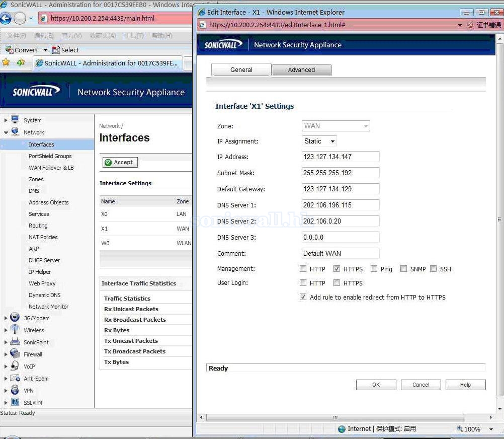
Task: Click the Default Gateway input field
Action: pos(341,189)
